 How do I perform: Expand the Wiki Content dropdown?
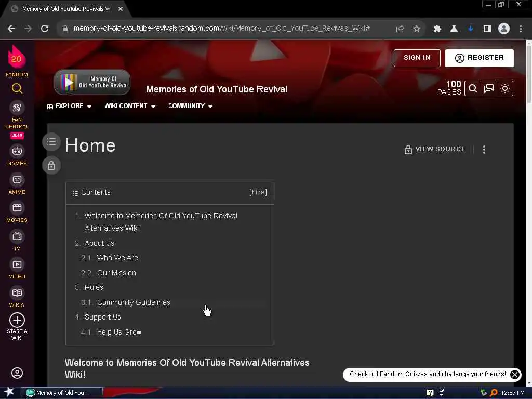(130, 106)
